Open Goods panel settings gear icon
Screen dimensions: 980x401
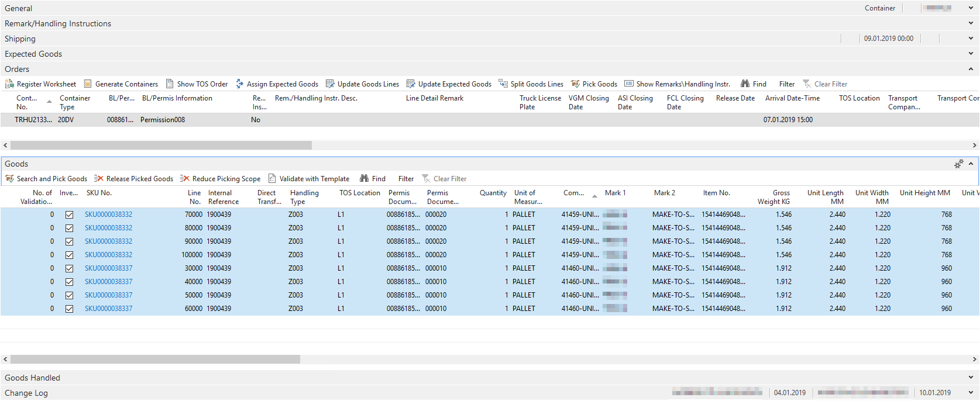958,164
